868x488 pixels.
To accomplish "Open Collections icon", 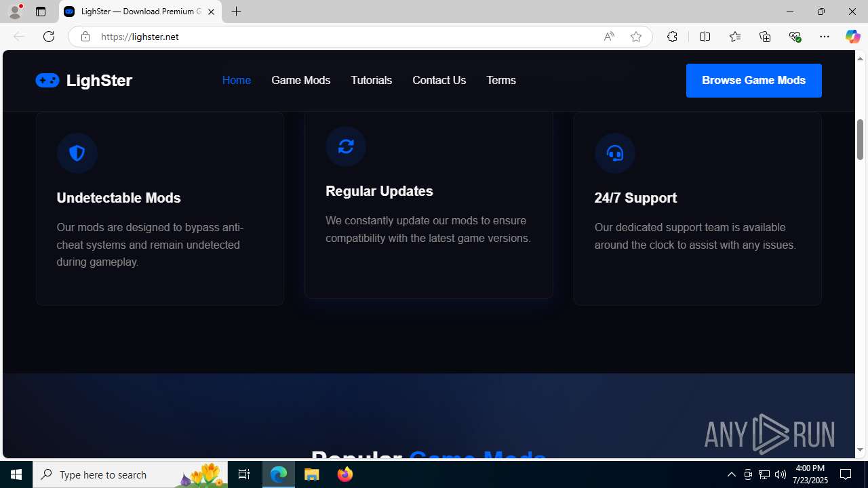I will coord(765,37).
